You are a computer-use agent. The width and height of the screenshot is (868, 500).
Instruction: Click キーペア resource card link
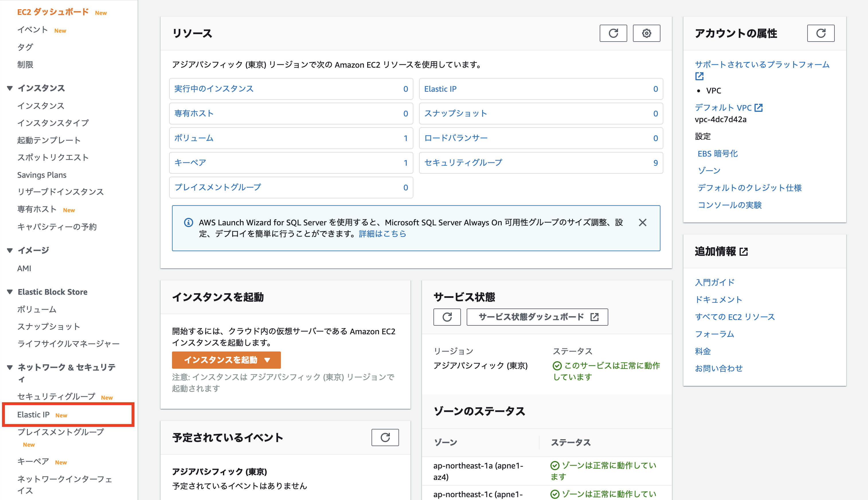(x=190, y=163)
